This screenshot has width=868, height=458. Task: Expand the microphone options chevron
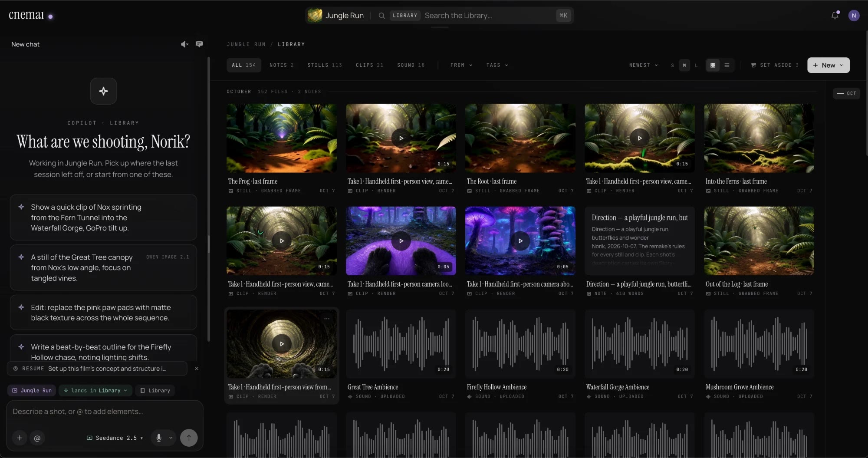[x=171, y=438]
